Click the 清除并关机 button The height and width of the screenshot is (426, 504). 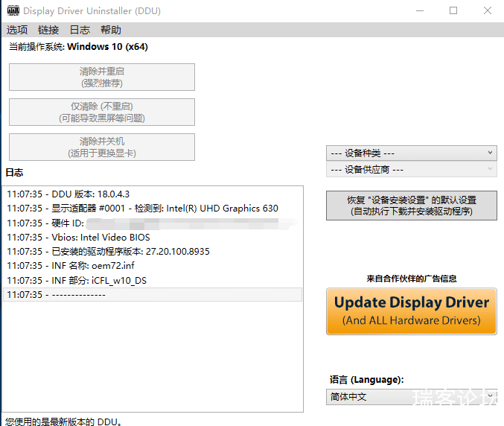click(x=102, y=147)
